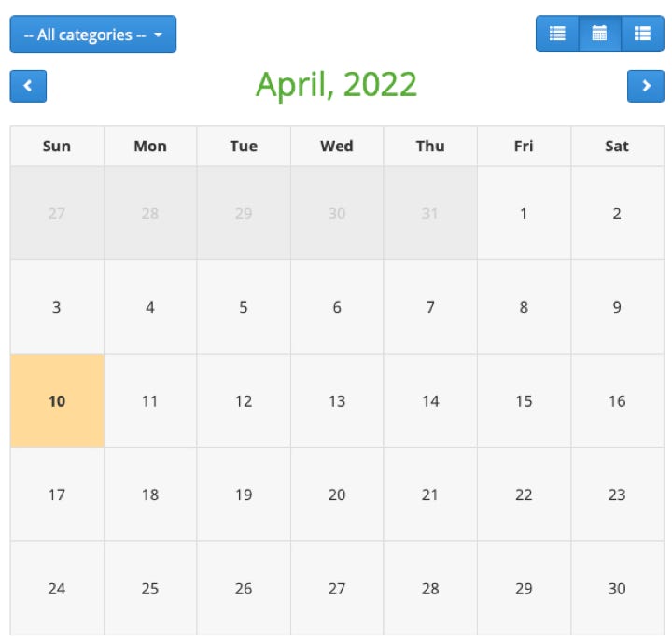Go to next month with right arrow
The height and width of the screenshot is (642, 672).
(646, 86)
